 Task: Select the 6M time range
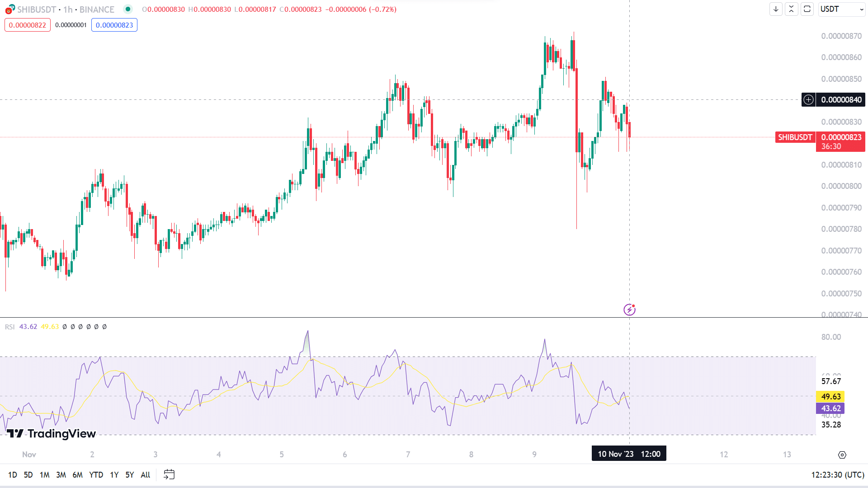(78, 475)
